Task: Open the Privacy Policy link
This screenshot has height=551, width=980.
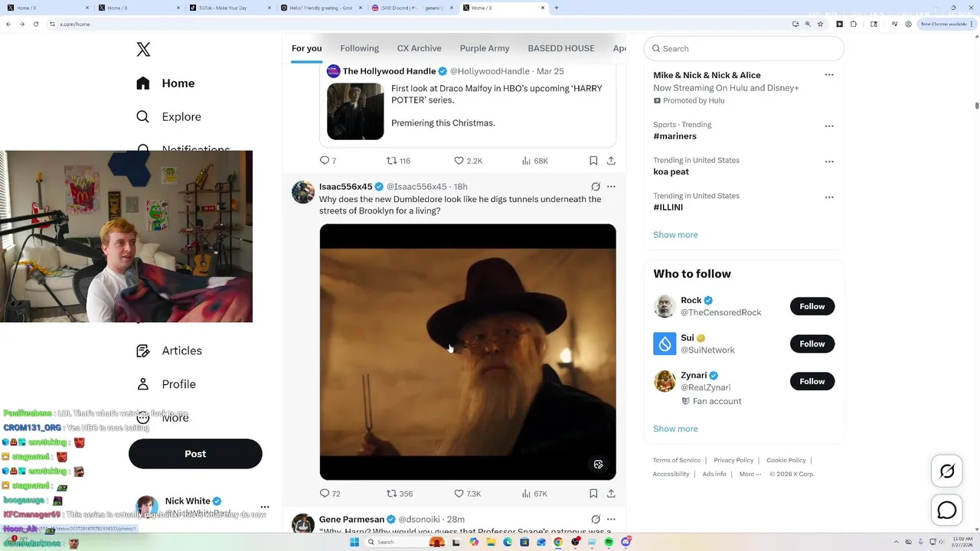Action: click(x=733, y=460)
